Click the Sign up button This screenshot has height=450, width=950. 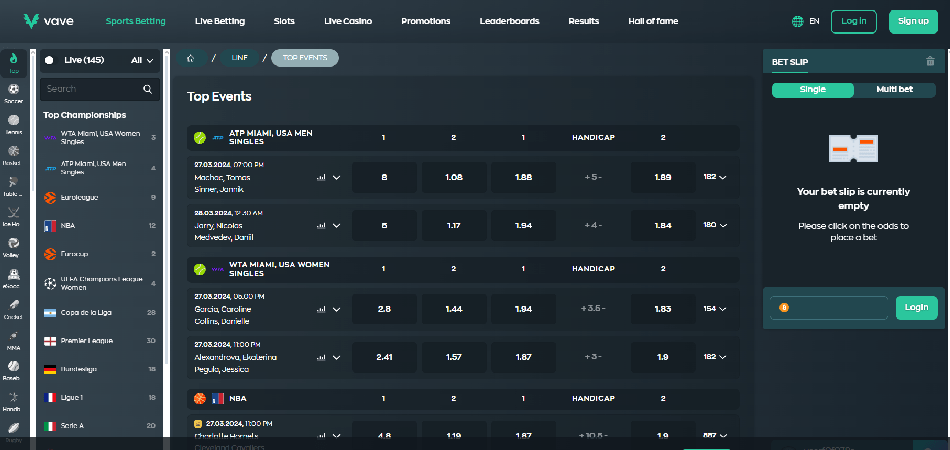click(913, 21)
